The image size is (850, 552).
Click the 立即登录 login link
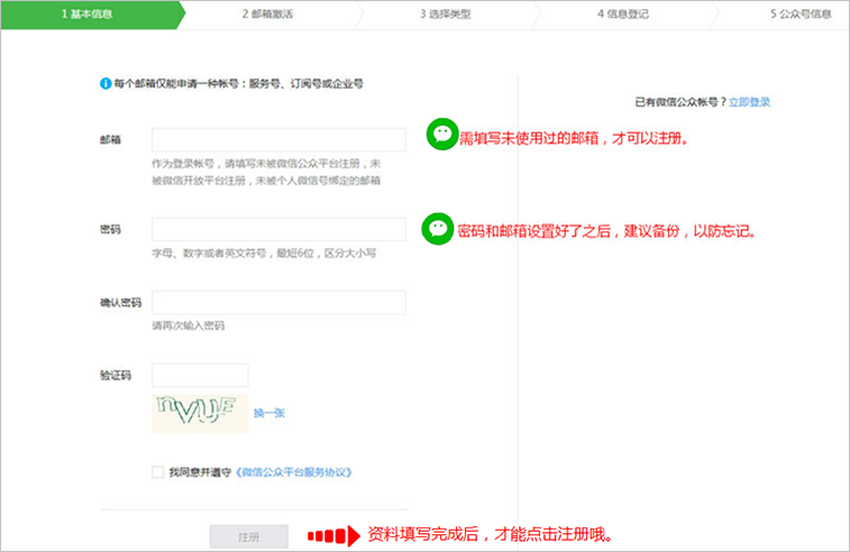pos(749,102)
